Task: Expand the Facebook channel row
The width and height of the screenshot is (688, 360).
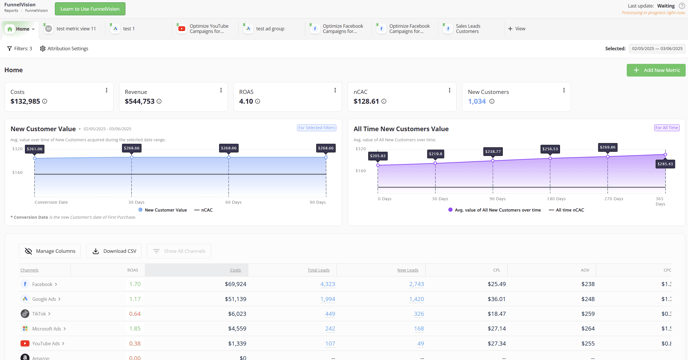Action: coord(56,284)
